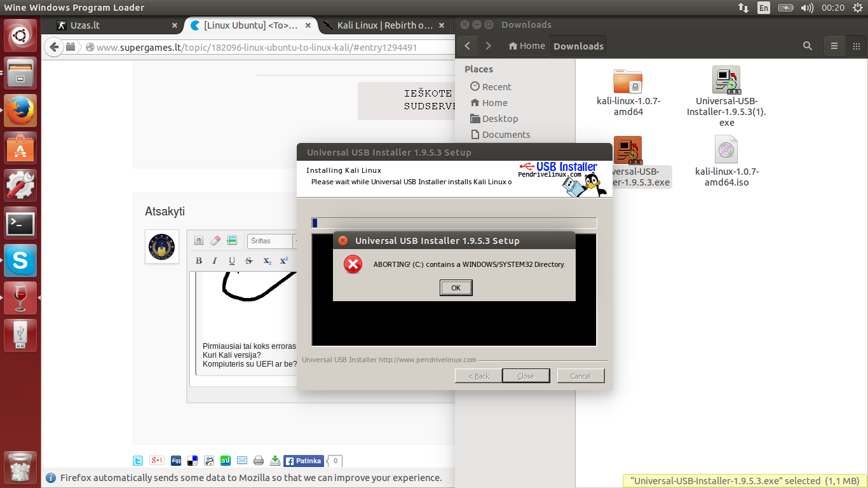Open the network indicator in top panel
This screenshot has height=488, width=868.
coord(743,8)
